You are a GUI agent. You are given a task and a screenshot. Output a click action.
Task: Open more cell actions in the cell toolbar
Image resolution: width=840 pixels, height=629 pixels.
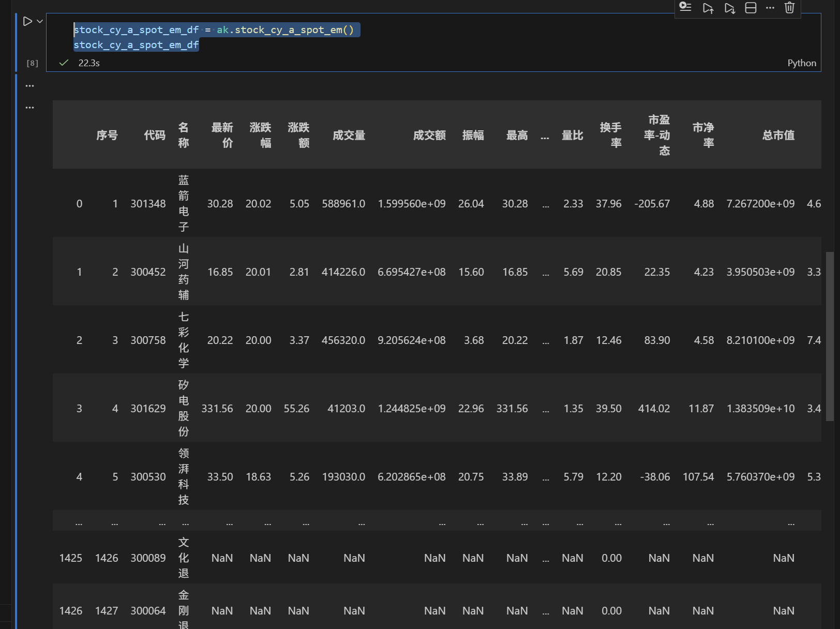[770, 8]
